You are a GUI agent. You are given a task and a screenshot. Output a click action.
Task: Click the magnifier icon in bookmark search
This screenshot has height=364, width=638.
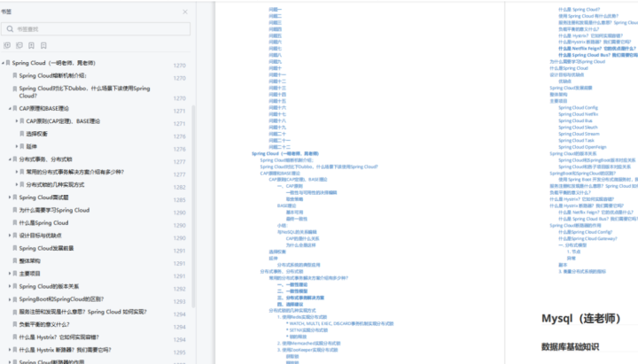[x=10, y=29]
